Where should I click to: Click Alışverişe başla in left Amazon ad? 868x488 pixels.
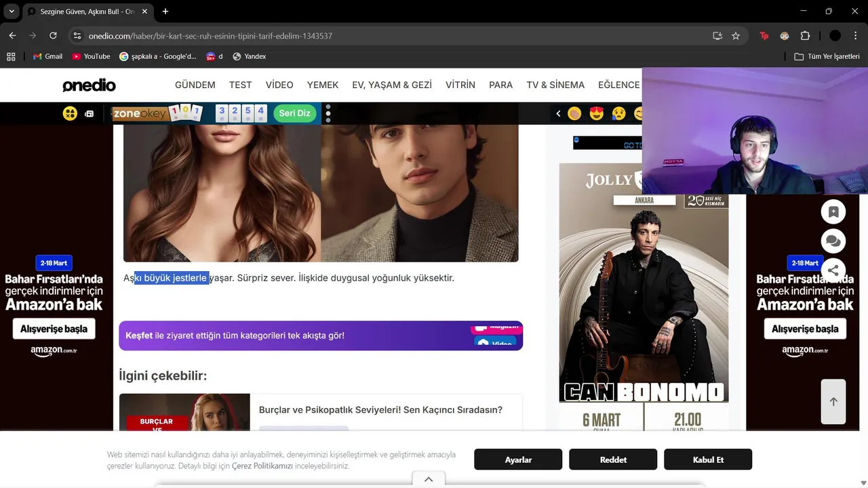point(54,329)
